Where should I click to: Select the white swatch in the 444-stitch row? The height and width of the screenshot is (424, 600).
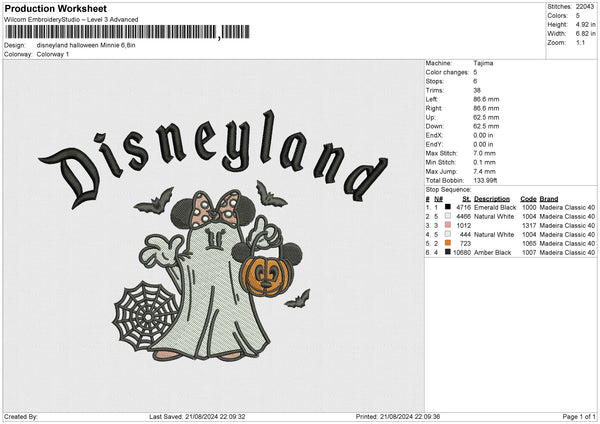(448, 234)
